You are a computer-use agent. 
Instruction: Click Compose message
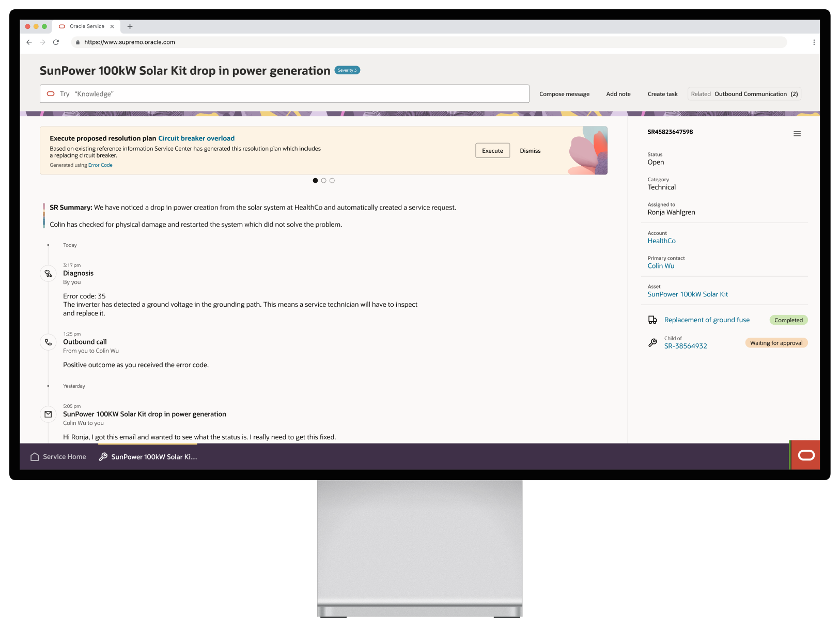pyautogui.click(x=564, y=94)
